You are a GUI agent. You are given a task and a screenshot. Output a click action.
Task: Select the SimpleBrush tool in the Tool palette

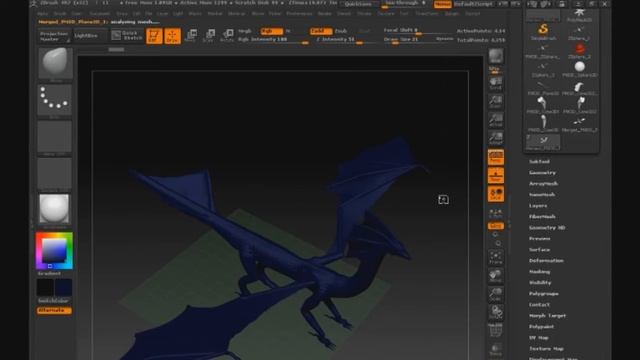coord(543,32)
